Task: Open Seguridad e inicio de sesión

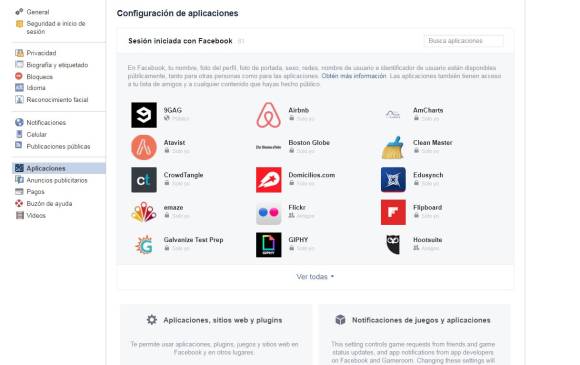Action: coord(55,27)
